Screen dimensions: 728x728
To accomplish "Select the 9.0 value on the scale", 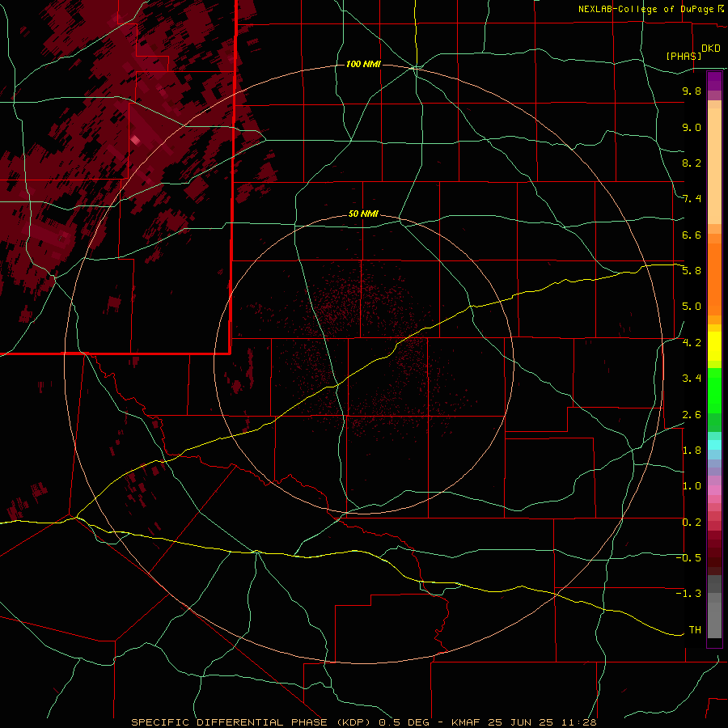I will pos(692,127).
